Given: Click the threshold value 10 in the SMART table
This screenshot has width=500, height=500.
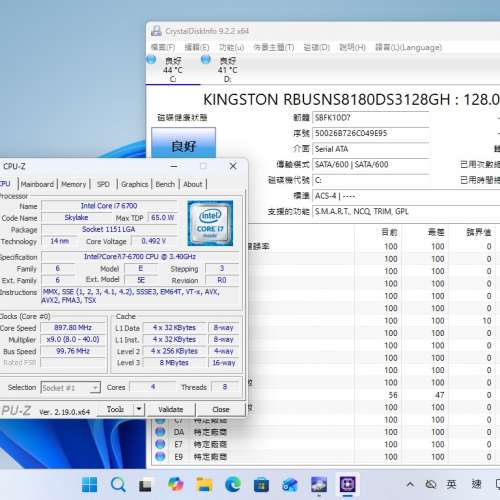Looking at the screenshot, I should click(487, 321).
